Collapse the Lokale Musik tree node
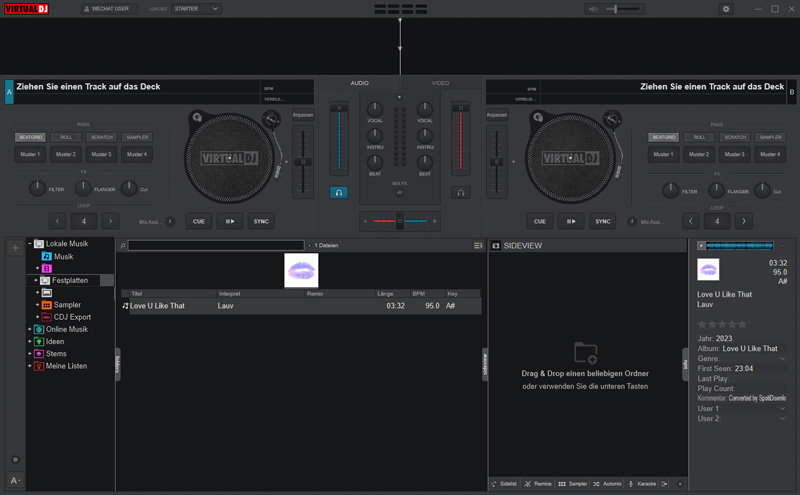 30,244
